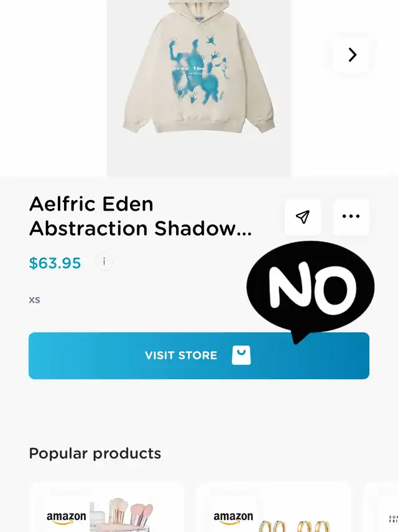Expand truncated title Aelfric Eden Abstraction Shadow
398x532 pixels.
click(141, 216)
